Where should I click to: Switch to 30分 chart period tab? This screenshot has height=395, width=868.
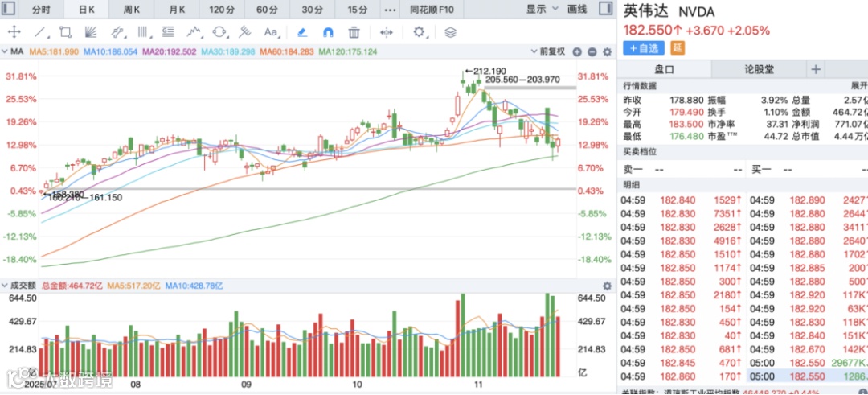coord(313,10)
